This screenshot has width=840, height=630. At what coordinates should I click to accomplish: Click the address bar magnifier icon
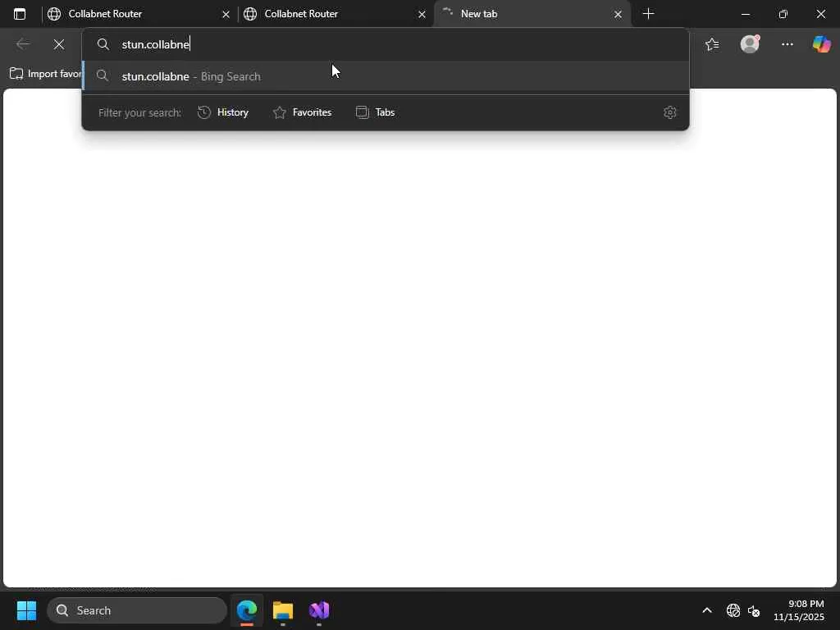[x=103, y=44]
